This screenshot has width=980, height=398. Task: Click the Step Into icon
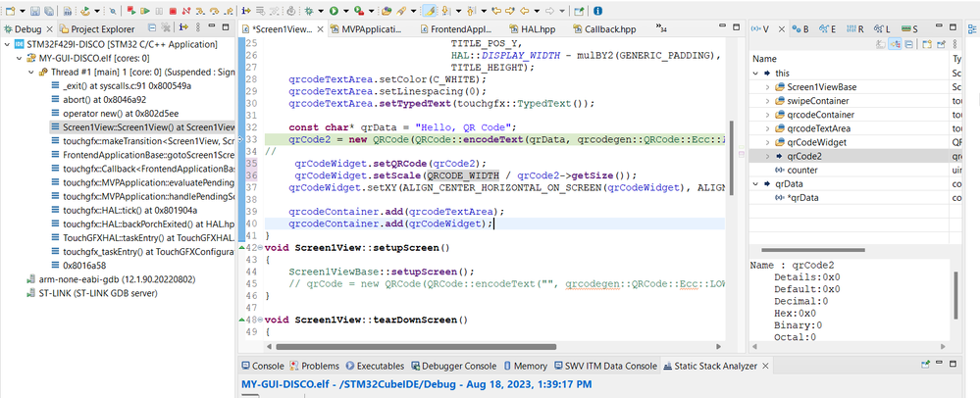(x=200, y=11)
